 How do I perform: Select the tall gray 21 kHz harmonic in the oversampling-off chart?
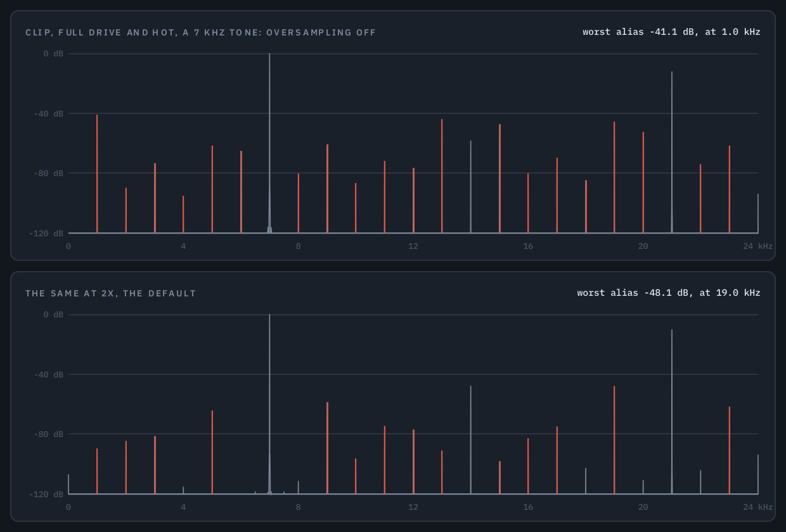pos(672,153)
